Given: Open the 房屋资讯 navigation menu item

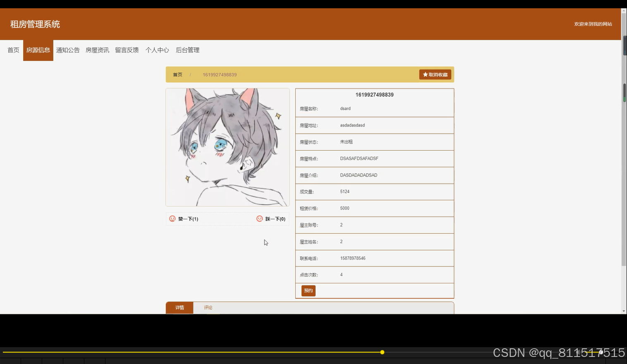Looking at the screenshot, I should tap(97, 50).
